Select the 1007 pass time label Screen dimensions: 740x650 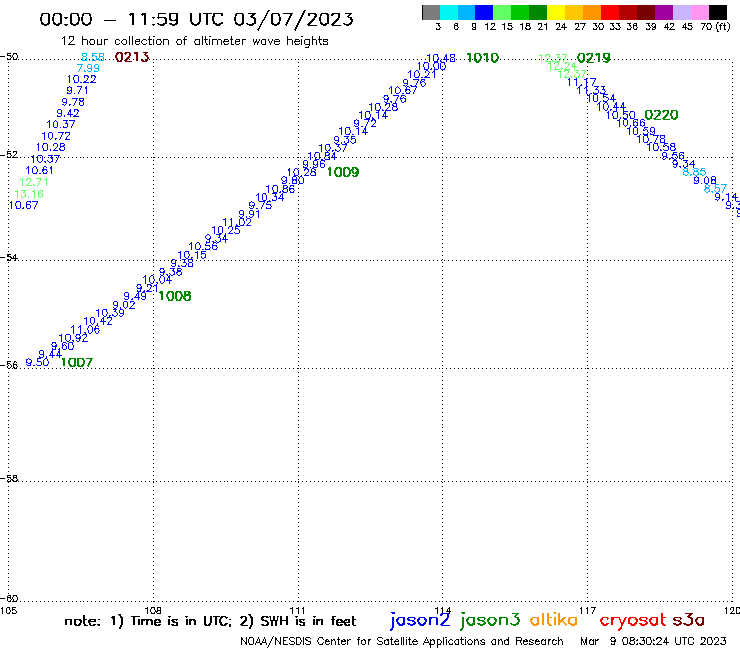[77, 363]
